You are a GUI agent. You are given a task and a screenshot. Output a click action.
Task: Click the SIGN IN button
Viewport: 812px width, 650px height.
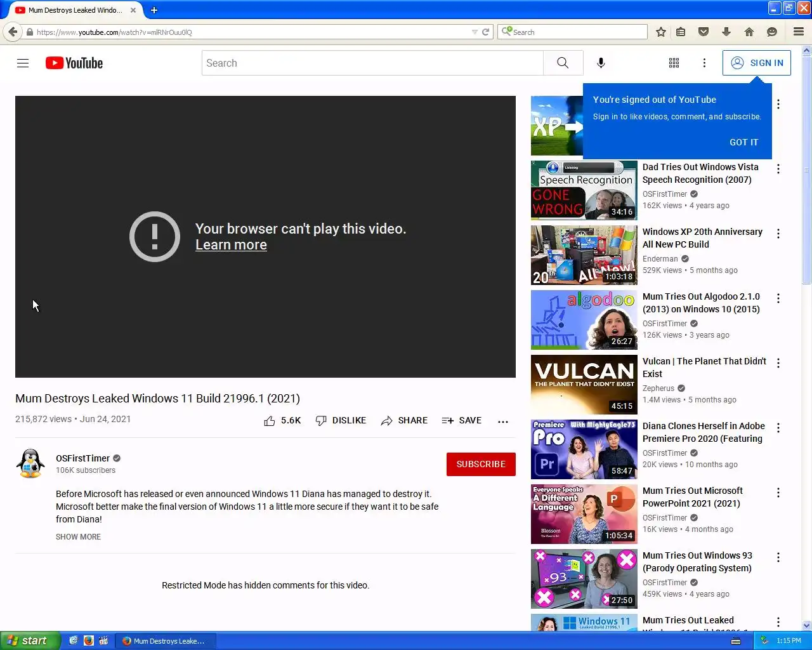[x=757, y=63]
